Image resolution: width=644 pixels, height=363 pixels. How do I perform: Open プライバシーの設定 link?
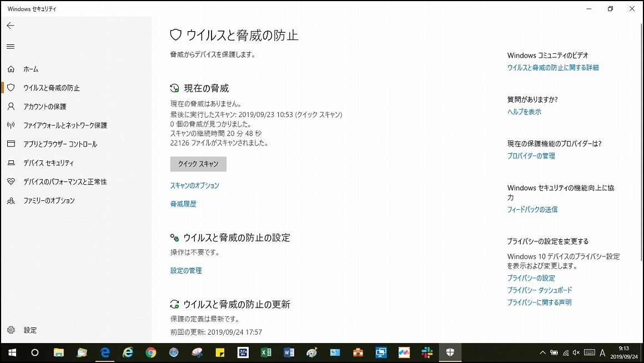point(531,278)
